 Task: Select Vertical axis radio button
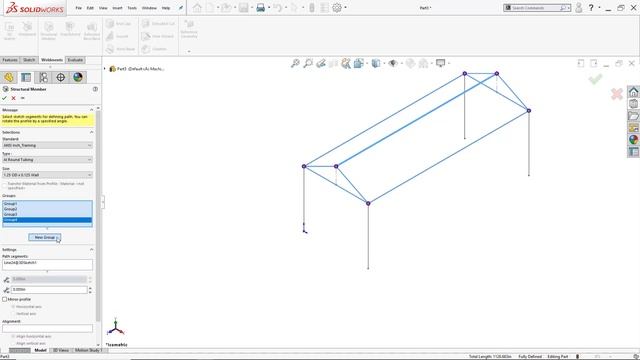tap(13, 313)
